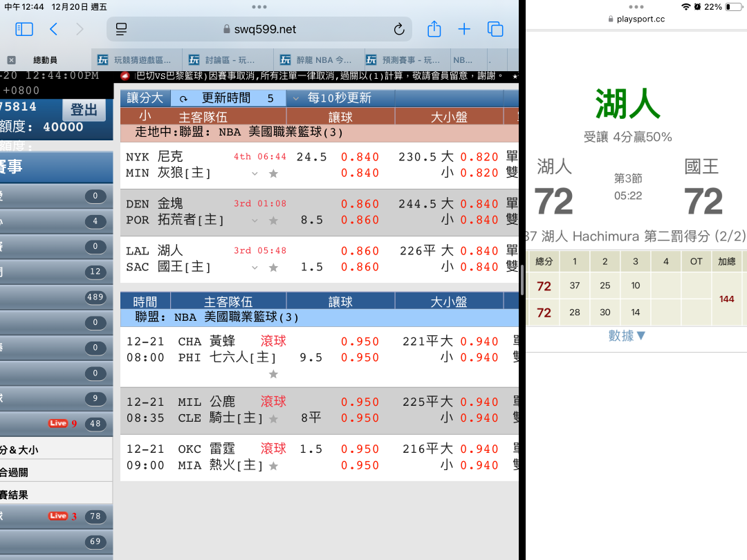Screen dimensions: 747x560
Task: Switch to the 總動員 tab
Action: click(x=46, y=60)
